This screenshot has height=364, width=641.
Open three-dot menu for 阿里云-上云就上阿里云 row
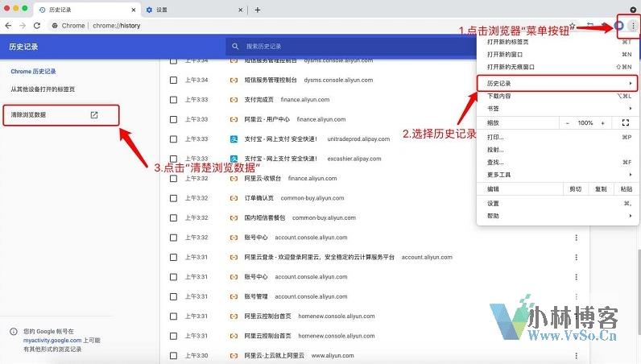576,356
